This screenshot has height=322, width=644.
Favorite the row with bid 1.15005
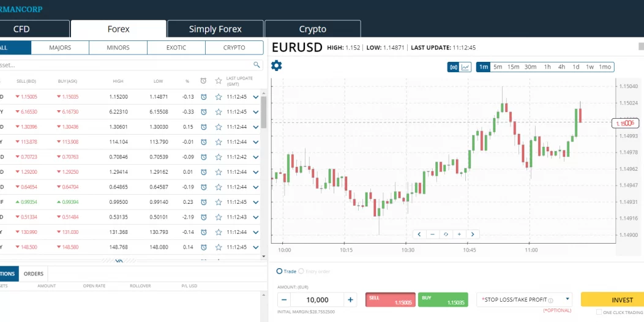tap(219, 97)
